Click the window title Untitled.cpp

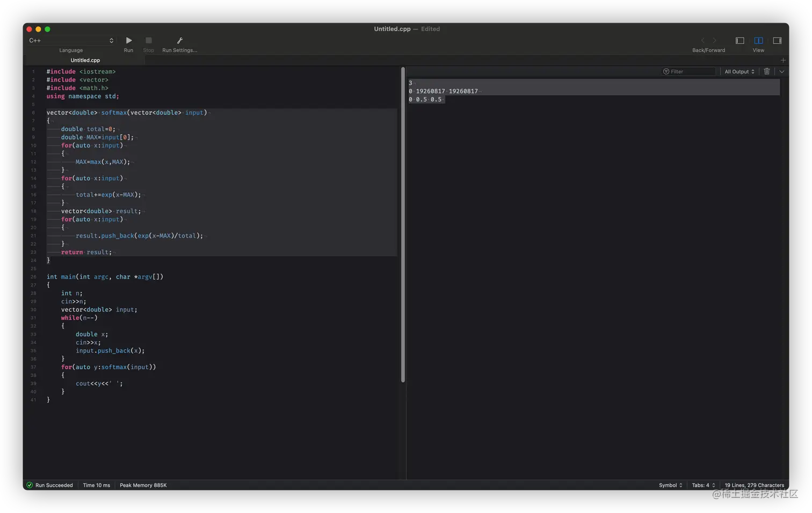[x=392, y=29]
